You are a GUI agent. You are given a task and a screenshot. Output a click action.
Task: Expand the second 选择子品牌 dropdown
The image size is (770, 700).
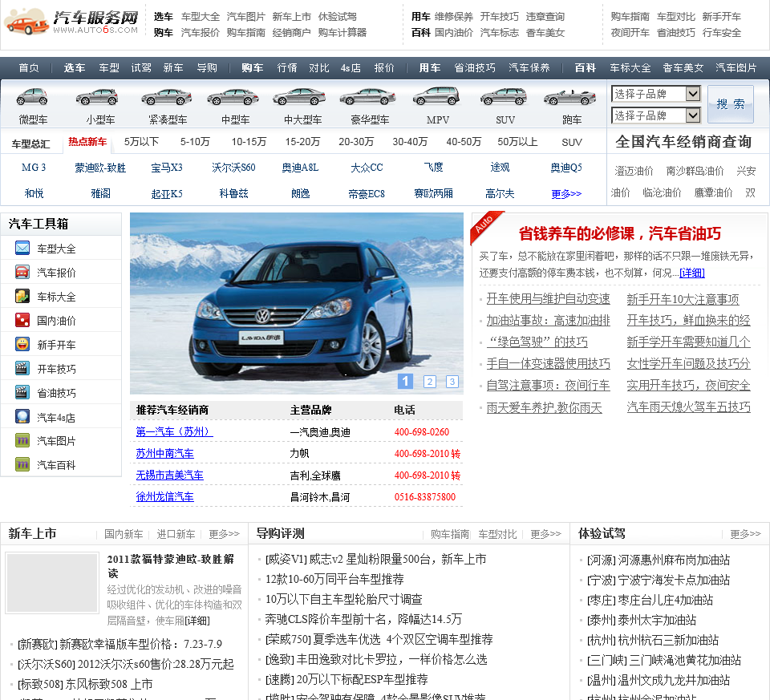(655, 115)
